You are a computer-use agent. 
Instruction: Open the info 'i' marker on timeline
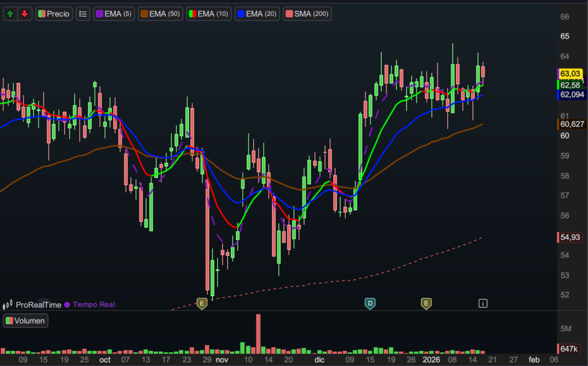tap(483, 303)
